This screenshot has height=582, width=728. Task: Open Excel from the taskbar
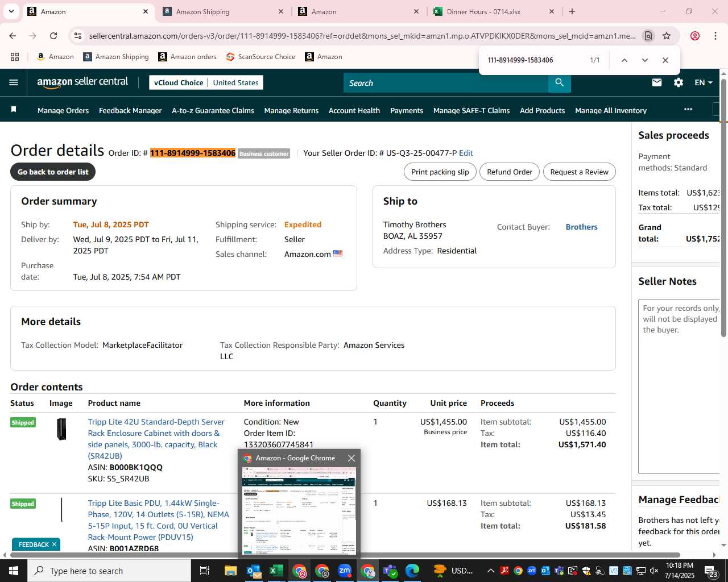tap(276, 571)
